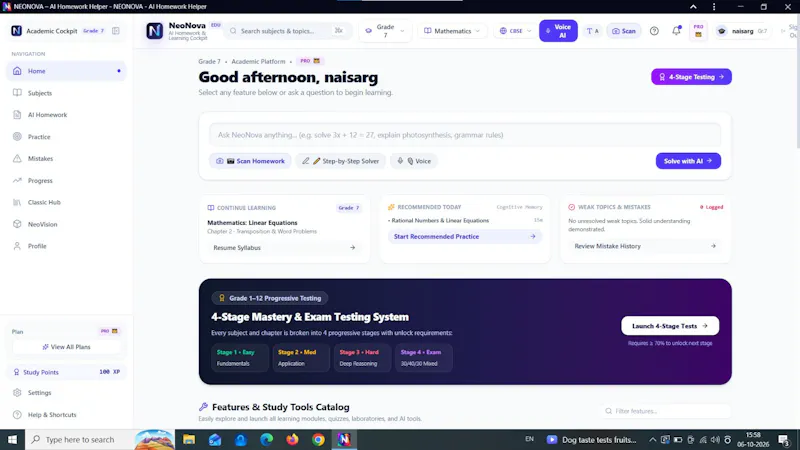Click the PRO badge in breadcrumb
The height and width of the screenshot is (450, 800).
310,61
